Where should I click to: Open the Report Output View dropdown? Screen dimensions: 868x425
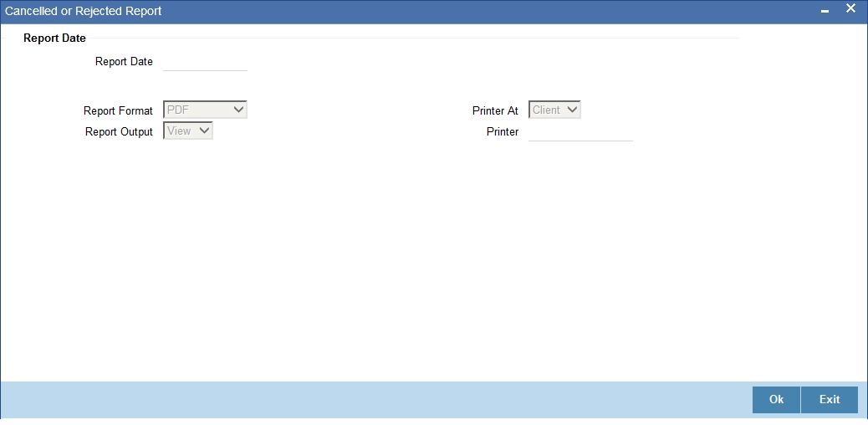click(x=188, y=131)
